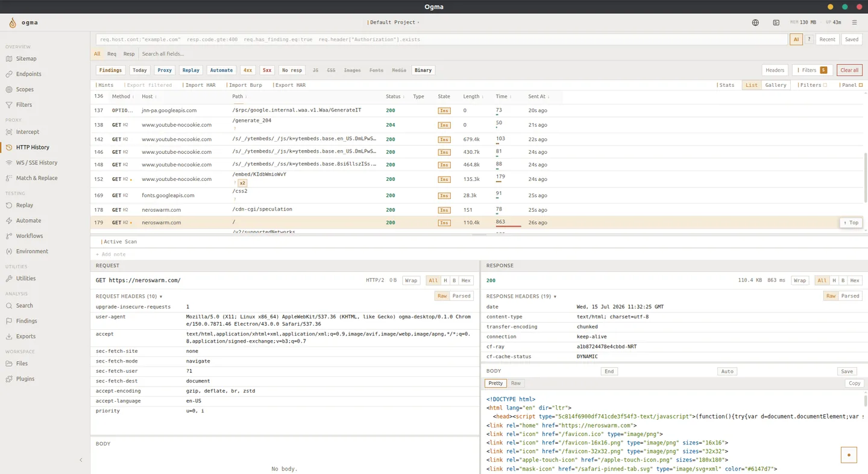This screenshot has width=868, height=474.
Task: Switch request view to Hex
Action: pos(466,280)
